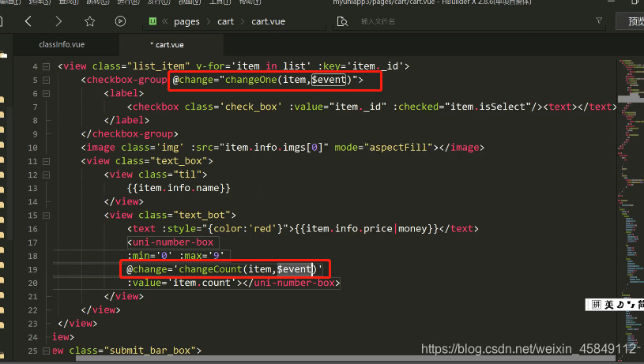
Task: Click 'check_box' class value on line 7
Action: coord(250,107)
